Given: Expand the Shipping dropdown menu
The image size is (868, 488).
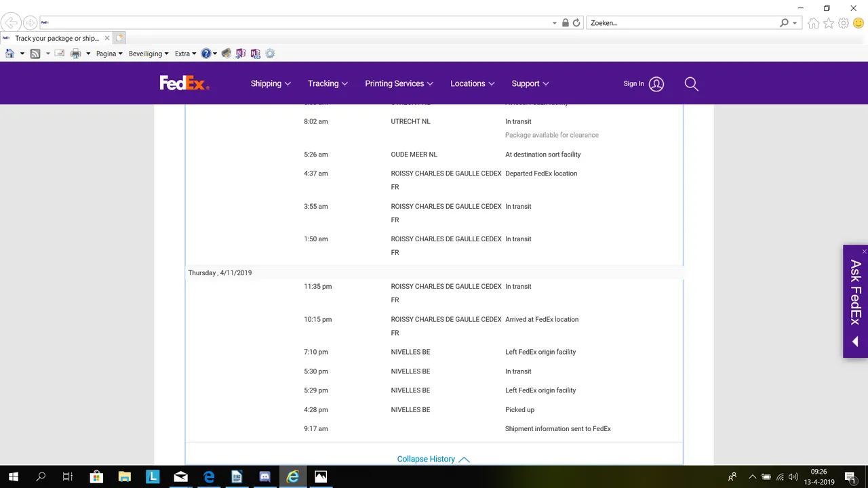Looking at the screenshot, I should [271, 83].
